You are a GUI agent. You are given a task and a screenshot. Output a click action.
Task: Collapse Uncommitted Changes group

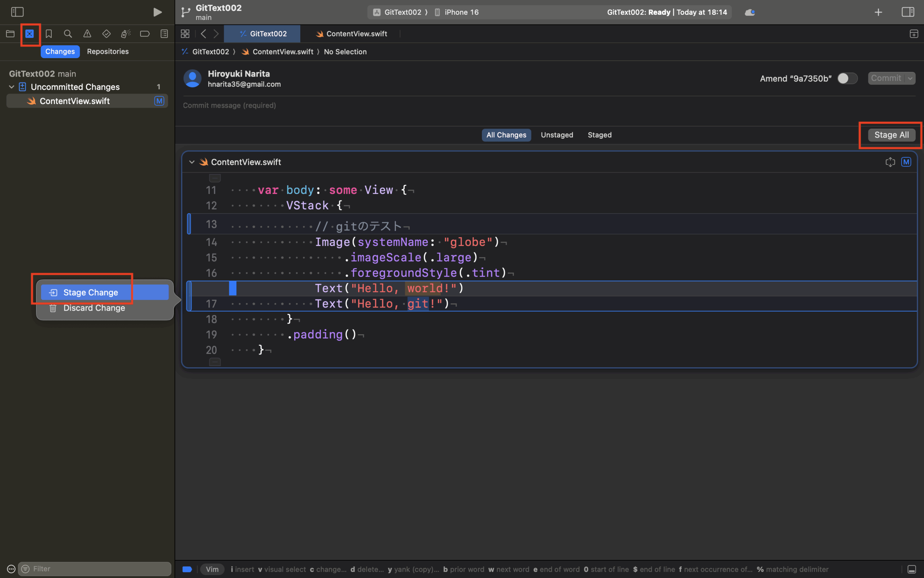click(12, 87)
